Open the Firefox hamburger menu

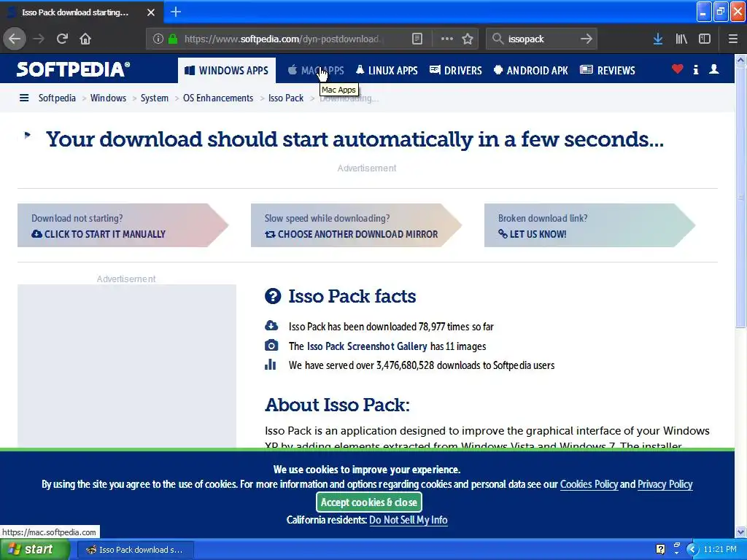click(x=733, y=39)
